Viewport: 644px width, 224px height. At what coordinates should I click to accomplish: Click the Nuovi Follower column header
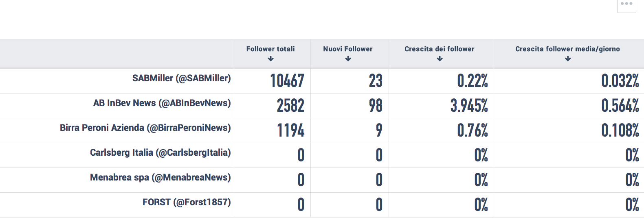click(x=348, y=49)
